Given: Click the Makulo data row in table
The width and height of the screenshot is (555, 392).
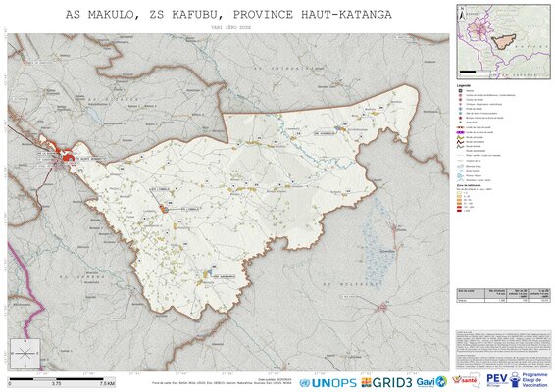Looking at the screenshot, I should tap(503, 300).
